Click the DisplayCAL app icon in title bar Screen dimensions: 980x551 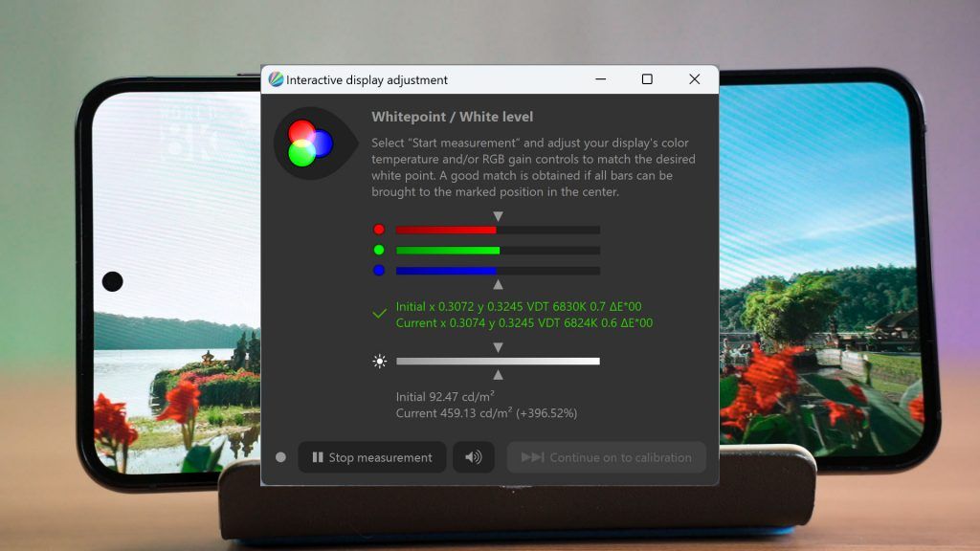click(276, 79)
